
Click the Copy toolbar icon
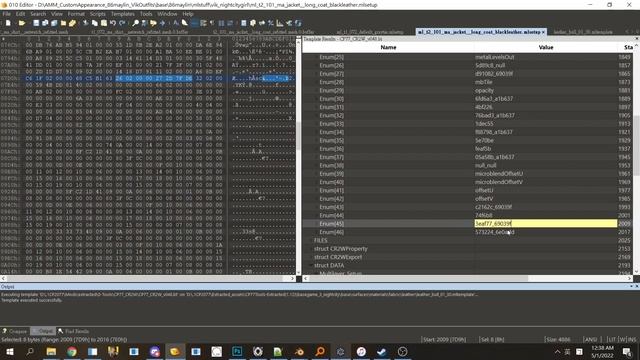click(94, 23)
